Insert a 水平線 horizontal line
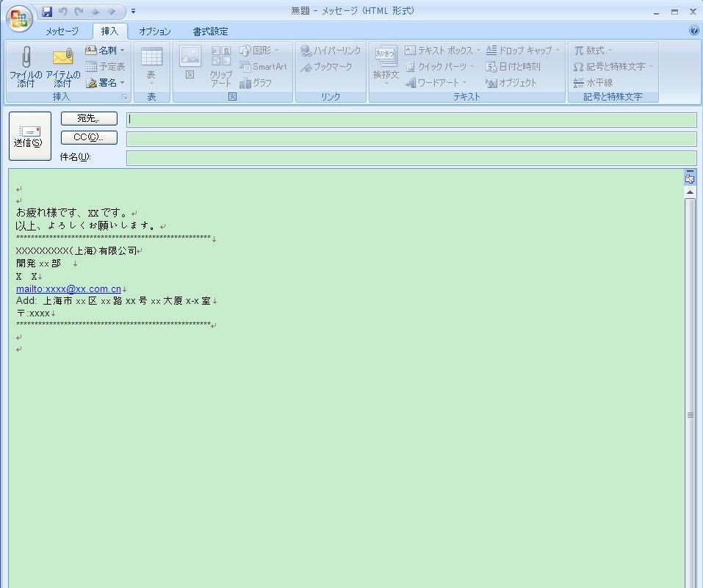 595,82
